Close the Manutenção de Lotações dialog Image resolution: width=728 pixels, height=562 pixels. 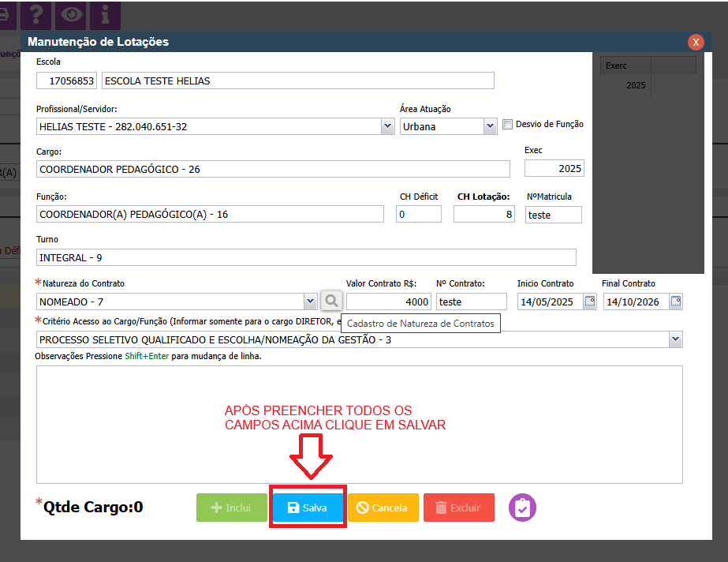tap(696, 42)
